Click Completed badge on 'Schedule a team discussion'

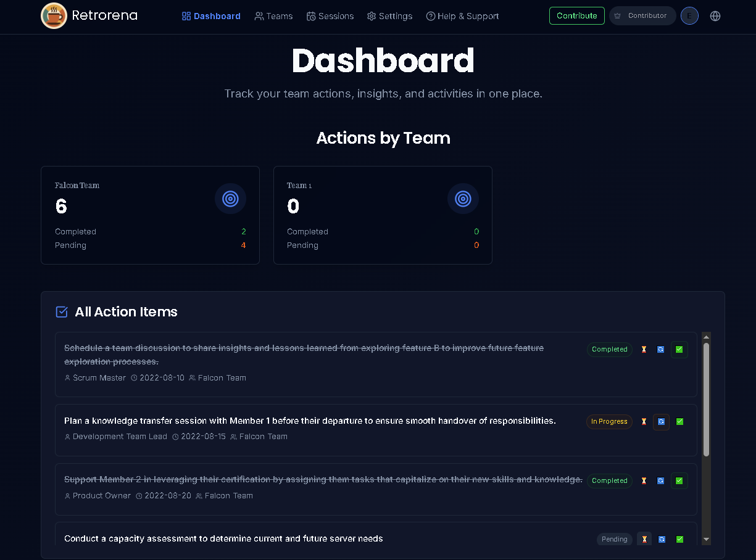click(610, 350)
